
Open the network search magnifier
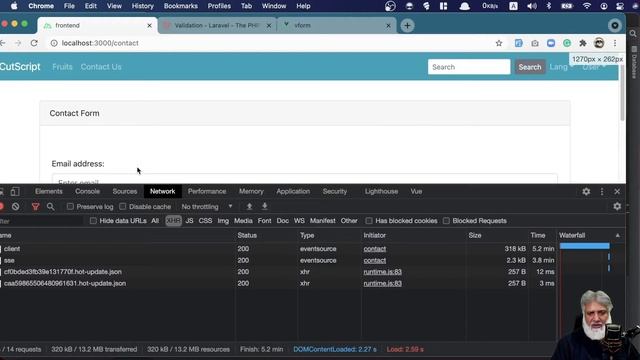pyautogui.click(x=51, y=207)
